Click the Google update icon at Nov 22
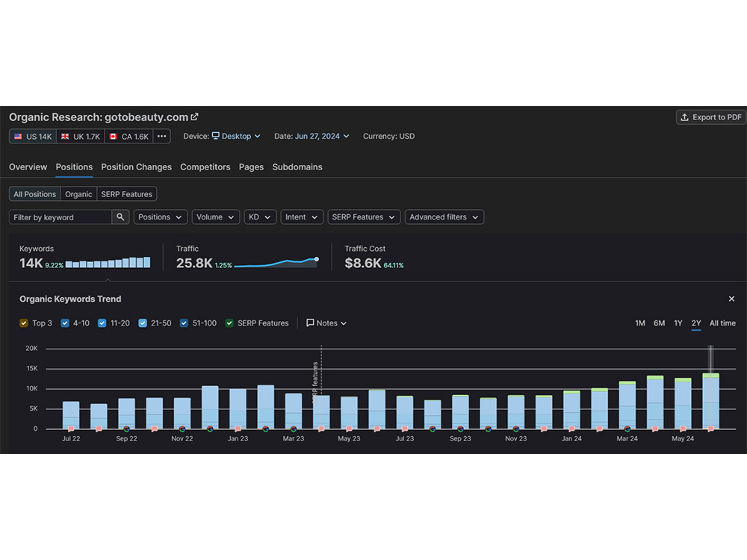Viewport: 747px width, 560px height. (182, 429)
